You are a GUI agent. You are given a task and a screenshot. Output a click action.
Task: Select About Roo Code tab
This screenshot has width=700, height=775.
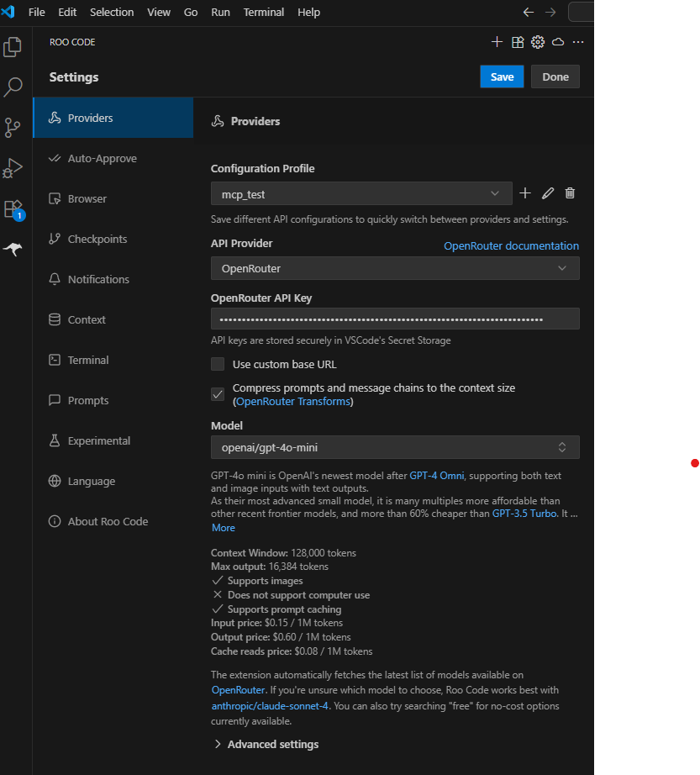[113, 521]
